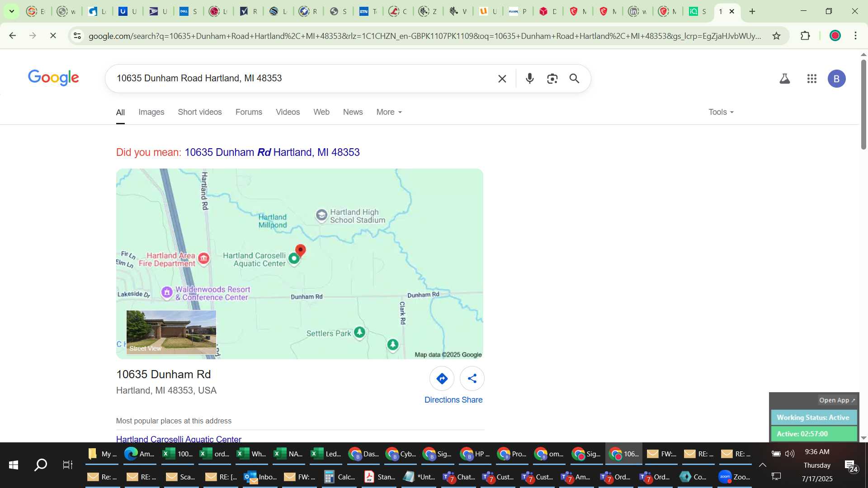This screenshot has width=868, height=488.
Task: Open the Ledger Excel taskbar item
Action: [326, 454]
